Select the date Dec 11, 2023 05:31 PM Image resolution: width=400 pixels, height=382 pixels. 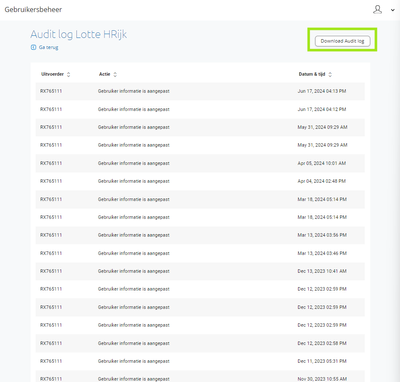(322, 361)
